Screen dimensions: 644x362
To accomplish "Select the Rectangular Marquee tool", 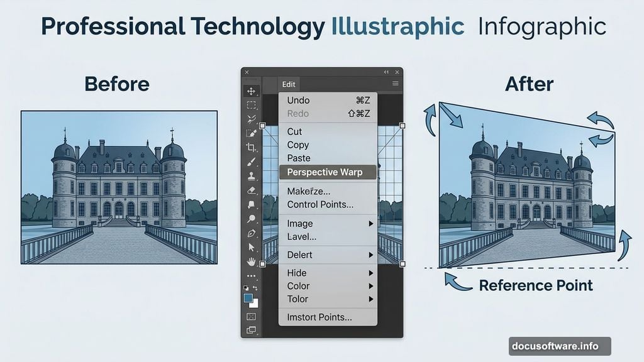I will click(x=252, y=105).
